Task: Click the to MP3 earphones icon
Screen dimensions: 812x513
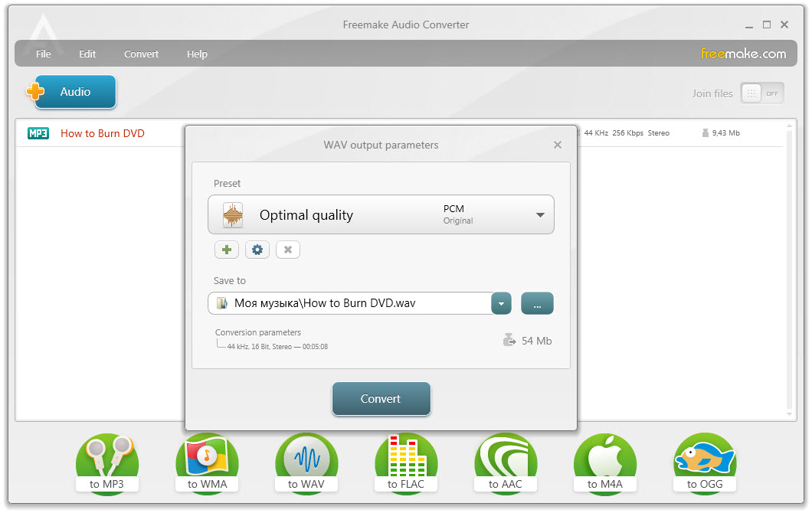Action: click(x=106, y=463)
